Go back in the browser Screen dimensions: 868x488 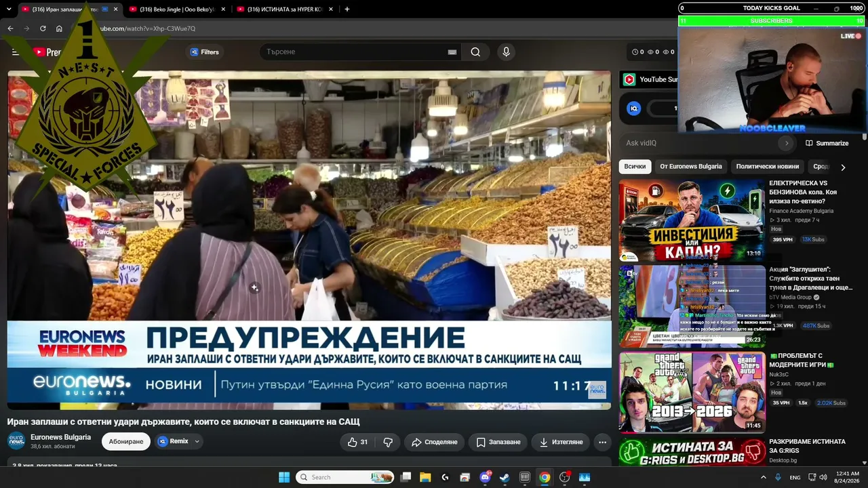(x=10, y=28)
